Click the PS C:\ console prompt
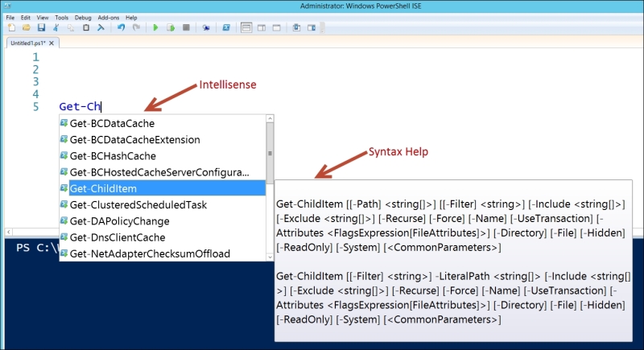Image resolution: width=644 pixels, height=350 pixels. (x=37, y=249)
